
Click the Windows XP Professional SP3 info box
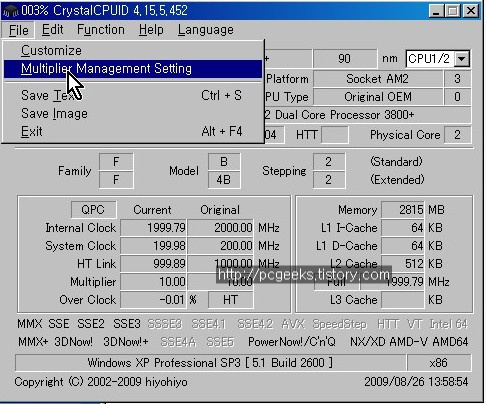(210, 363)
